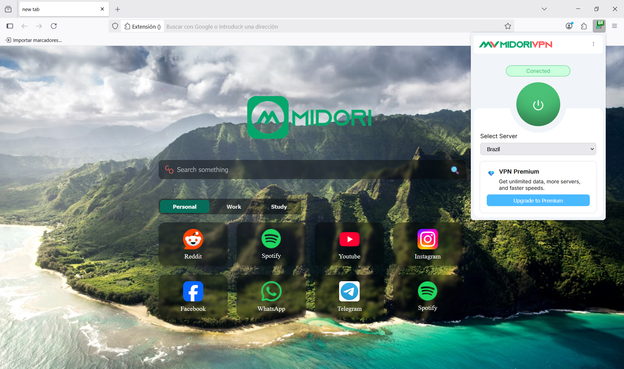Image resolution: width=624 pixels, height=369 pixels.
Task: Open the Reddit shortcut tile
Action: click(x=193, y=244)
